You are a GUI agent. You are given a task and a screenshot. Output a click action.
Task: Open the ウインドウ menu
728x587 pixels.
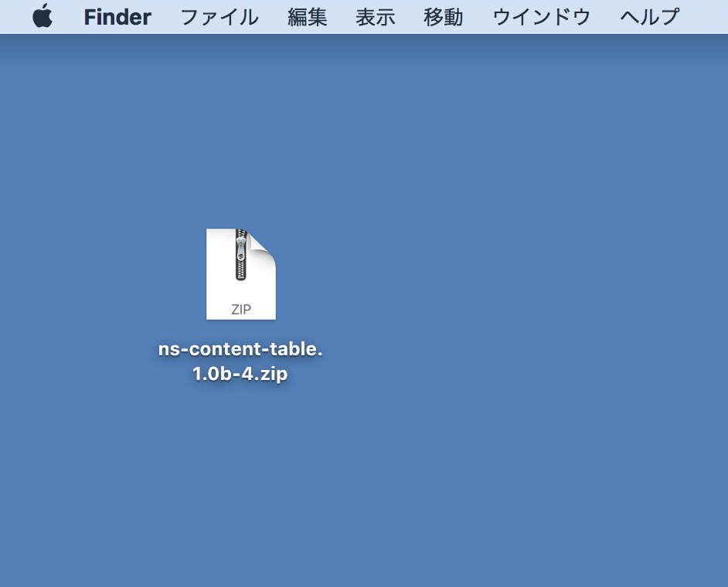(542, 17)
